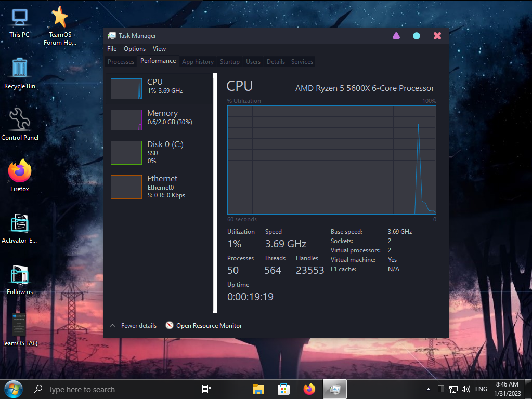Select the Follow us desktop icon
This screenshot has width=532, height=399.
[x=20, y=280]
